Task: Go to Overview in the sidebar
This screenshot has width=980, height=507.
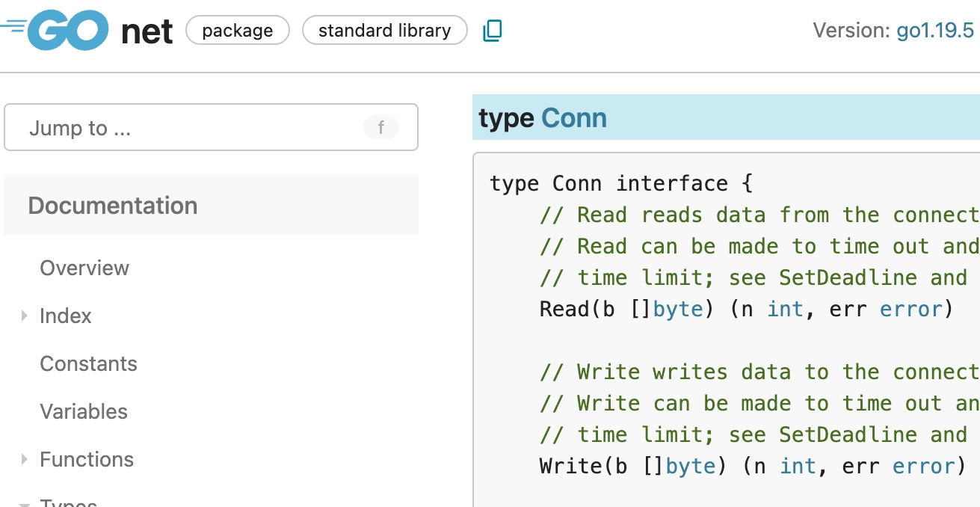Action: [x=84, y=268]
